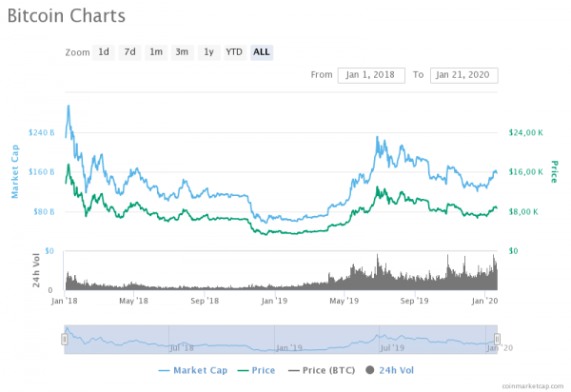Click the Bitcoin Charts heading
The height and width of the screenshot is (392, 571).
pyautogui.click(x=67, y=16)
